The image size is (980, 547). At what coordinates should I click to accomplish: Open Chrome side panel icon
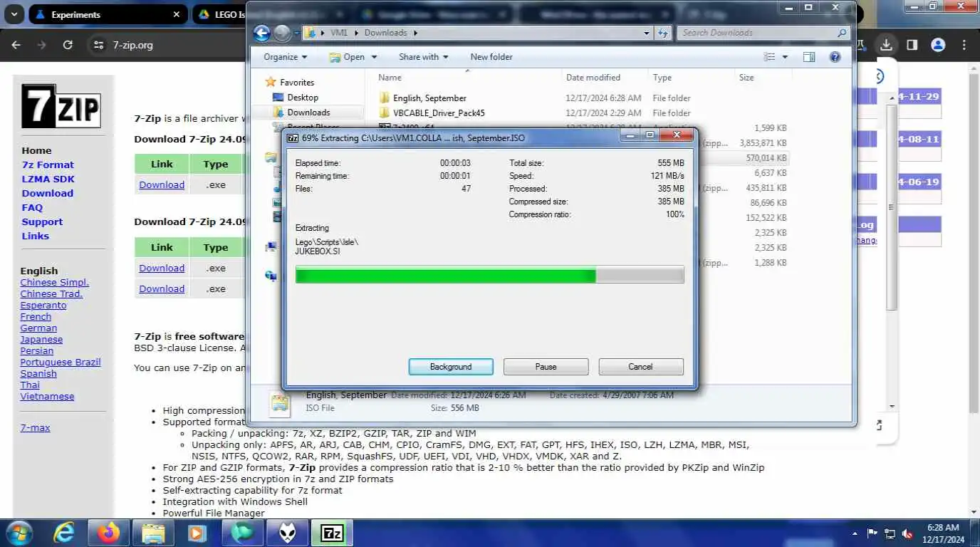912,45
